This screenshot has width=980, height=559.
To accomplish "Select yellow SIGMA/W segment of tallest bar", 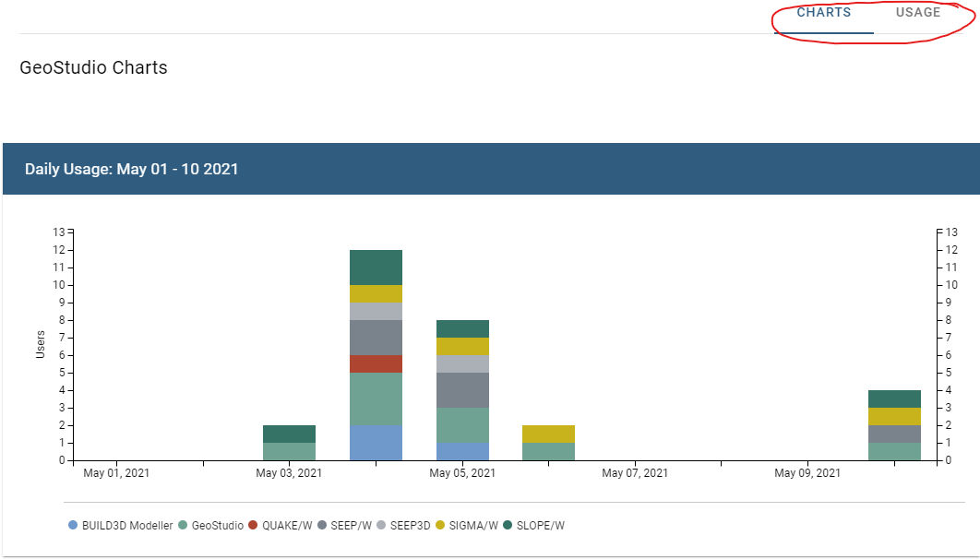I will [376, 294].
